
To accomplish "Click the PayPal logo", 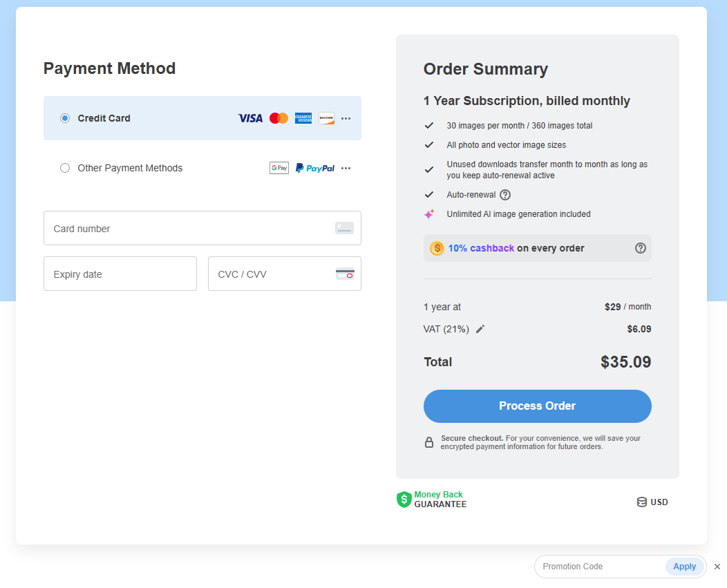I will (x=315, y=168).
